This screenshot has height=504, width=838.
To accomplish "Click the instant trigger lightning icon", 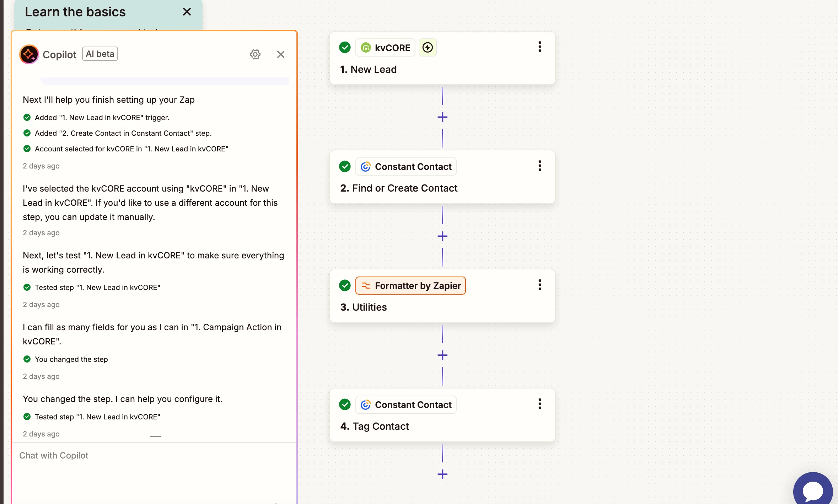I will point(428,48).
